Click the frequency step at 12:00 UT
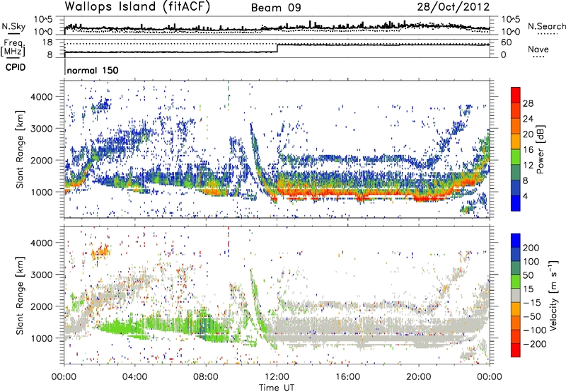Image resolution: width=566 pixels, height=392 pixels. click(x=277, y=48)
